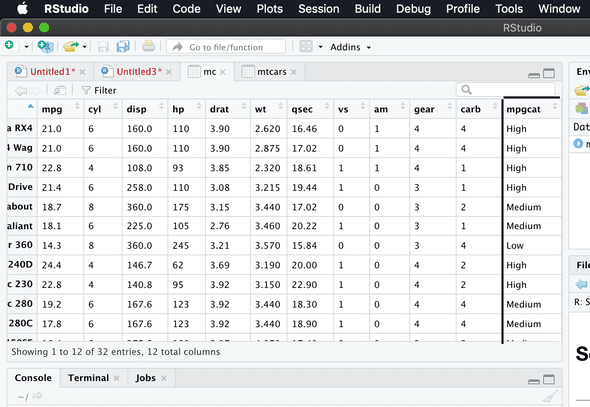Toggle sort on the mpgcat column

531,109
